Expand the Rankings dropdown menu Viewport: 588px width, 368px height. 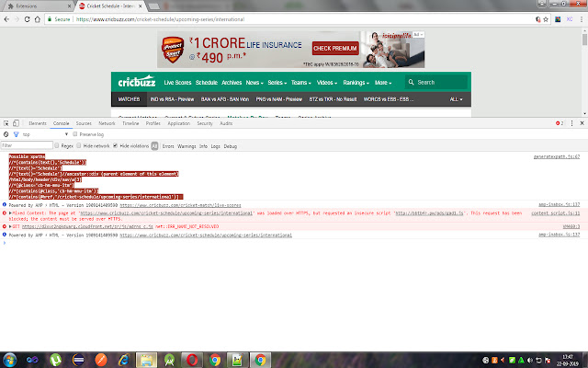pyautogui.click(x=356, y=83)
